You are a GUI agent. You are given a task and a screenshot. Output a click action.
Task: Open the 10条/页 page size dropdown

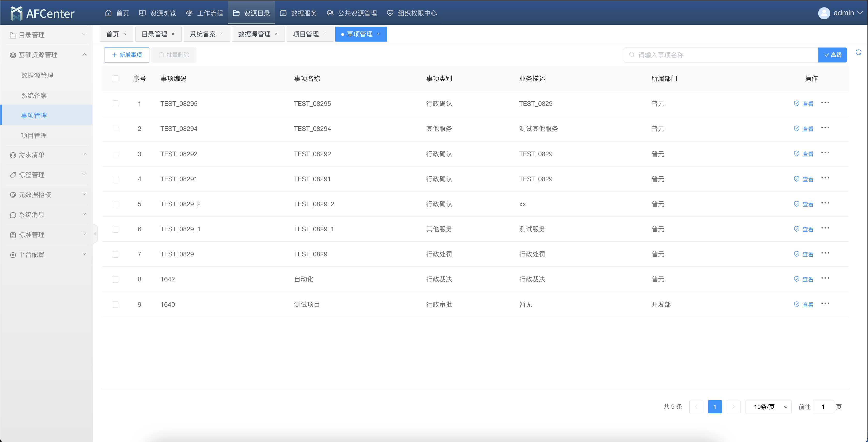pos(768,407)
